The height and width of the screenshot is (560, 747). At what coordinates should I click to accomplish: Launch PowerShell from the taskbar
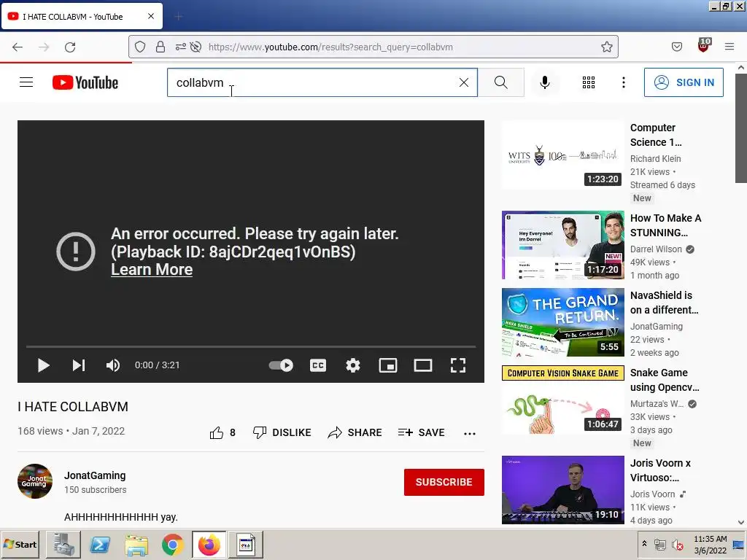pyautogui.click(x=100, y=544)
